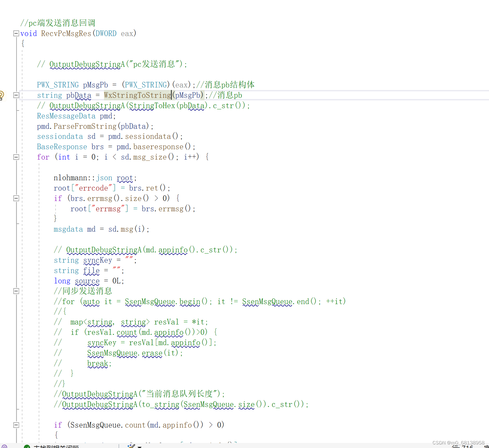Click the comment '//pc端发送消息回调'
Viewport: 489px width, 448px height.
tap(58, 23)
